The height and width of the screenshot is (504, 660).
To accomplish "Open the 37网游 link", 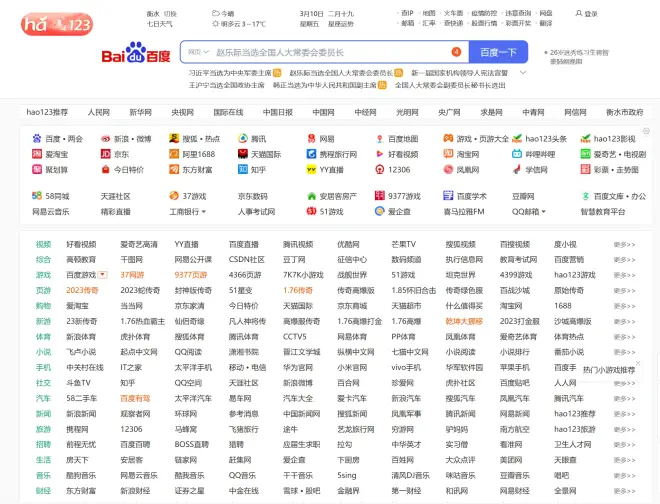I will 132,275.
